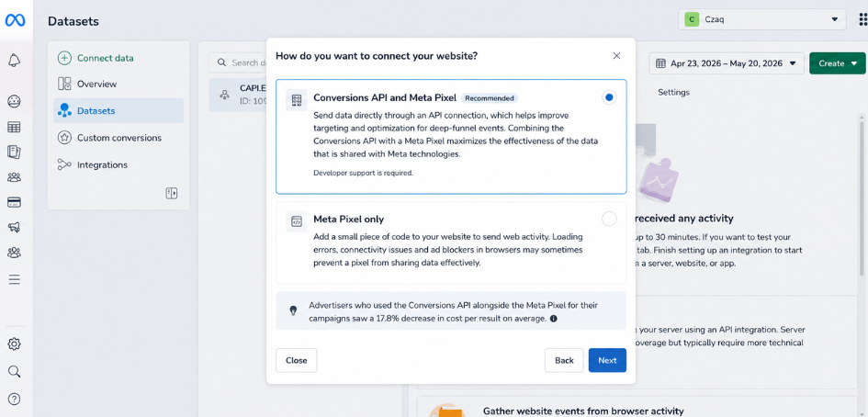Click the Back button
This screenshot has height=417, width=868.
tap(564, 360)
